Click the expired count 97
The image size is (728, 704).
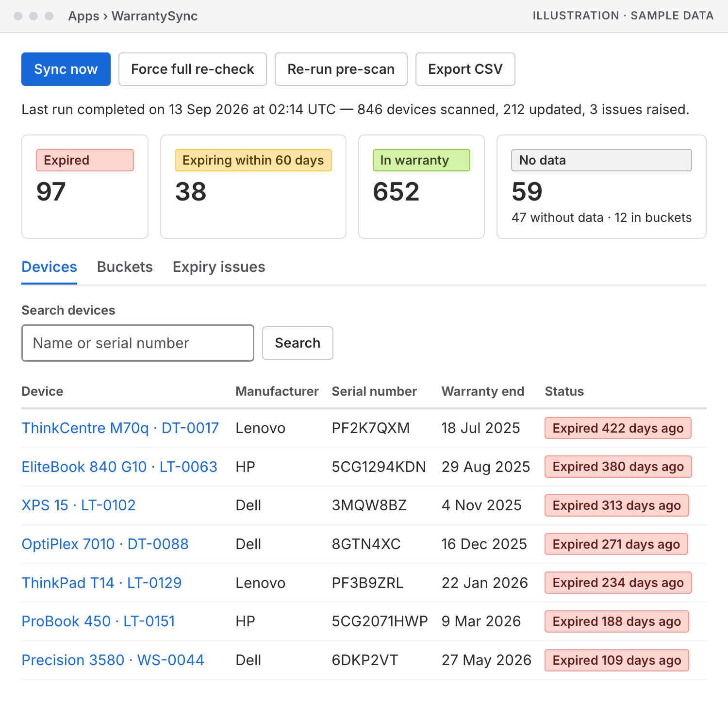51,192
